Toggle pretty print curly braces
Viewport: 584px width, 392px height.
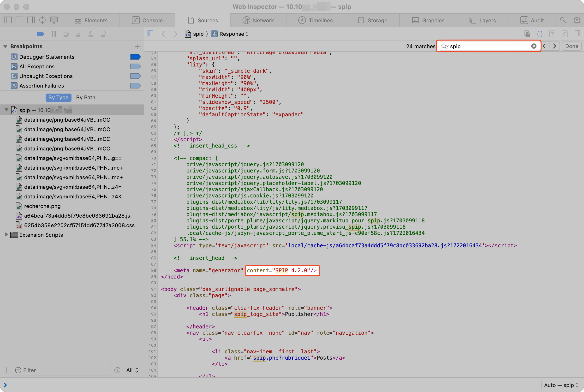point(540,34)
